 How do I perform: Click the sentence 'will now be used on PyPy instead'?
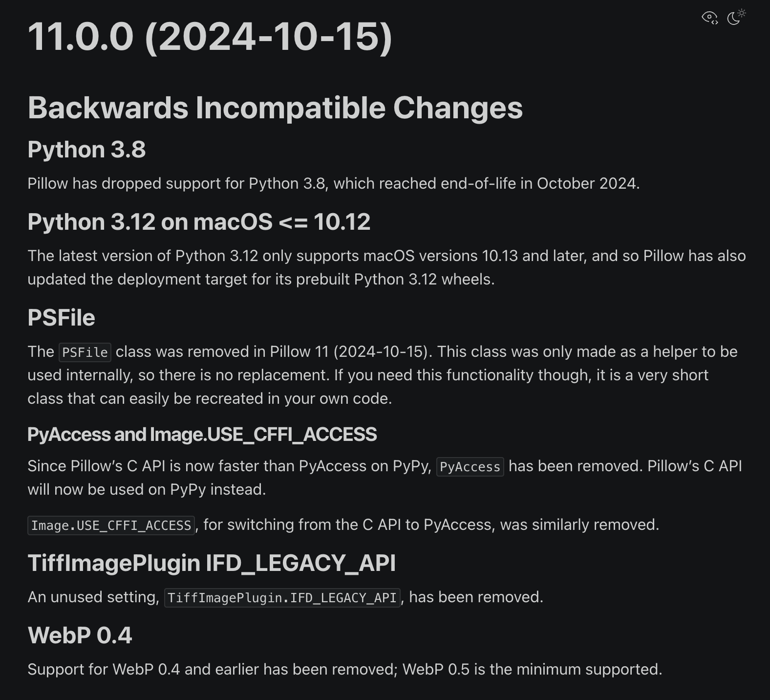pyautogui.click(x=147, y=490)
